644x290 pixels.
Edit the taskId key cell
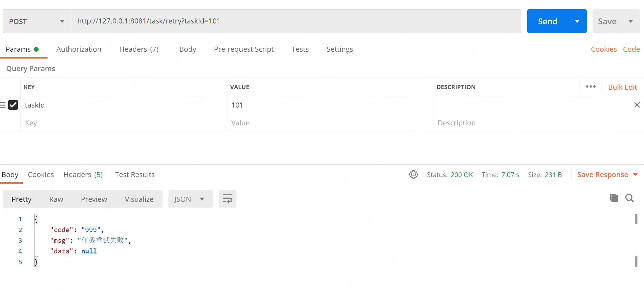(x=124, y=105)
